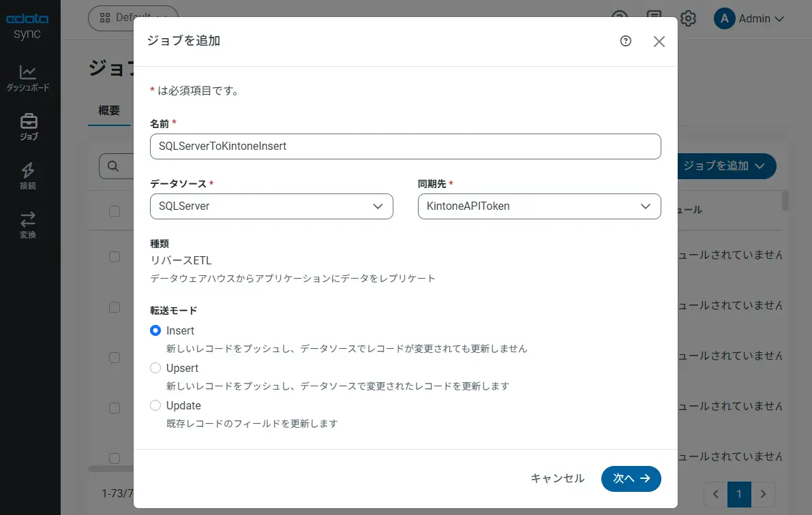The image size is (812, 515).
Task: Open the help question mark in the top bar
Action: point(619,18)
